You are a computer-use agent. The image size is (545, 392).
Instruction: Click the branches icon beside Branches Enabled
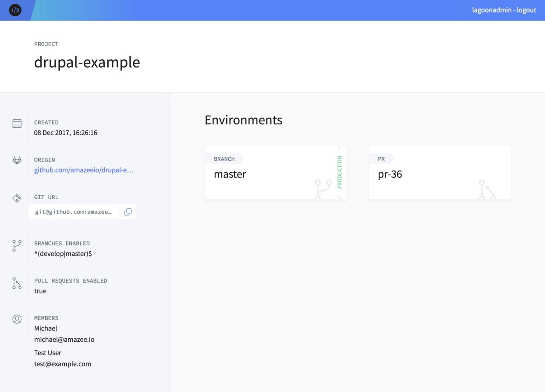(17, 246)
